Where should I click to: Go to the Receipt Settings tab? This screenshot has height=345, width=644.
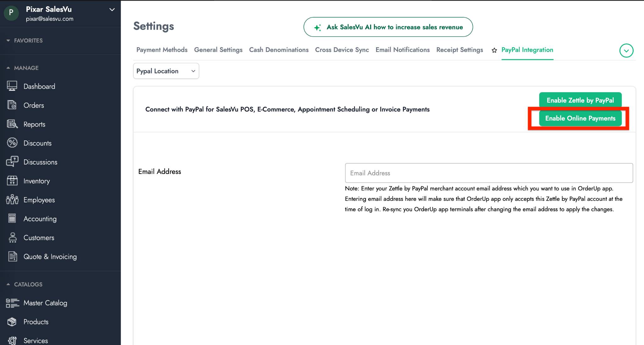[460, 50]
